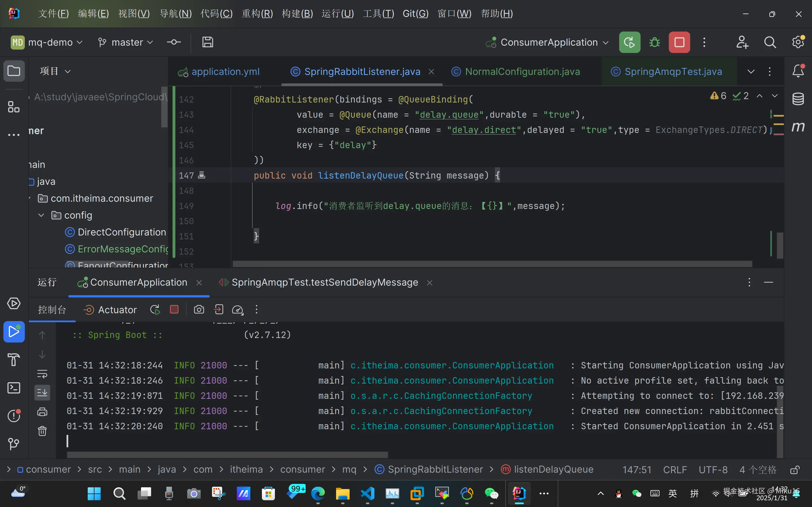Toggle scroll to end in console

coord(42,393)
